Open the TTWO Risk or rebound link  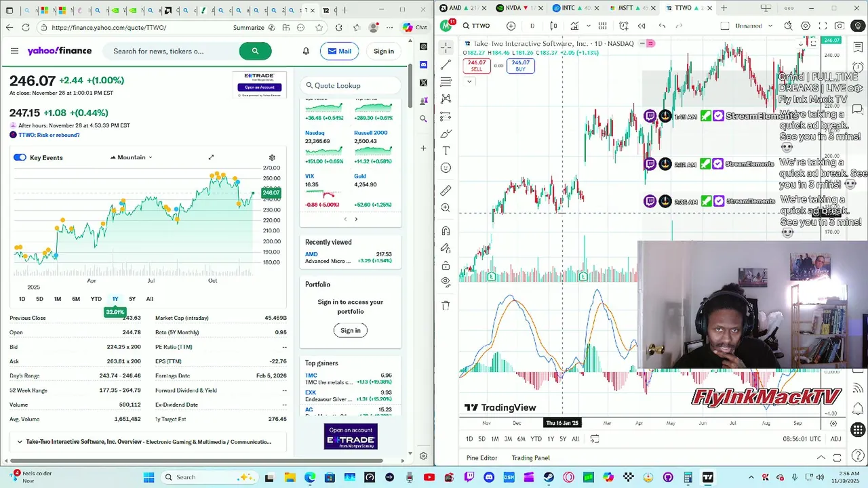49,135
